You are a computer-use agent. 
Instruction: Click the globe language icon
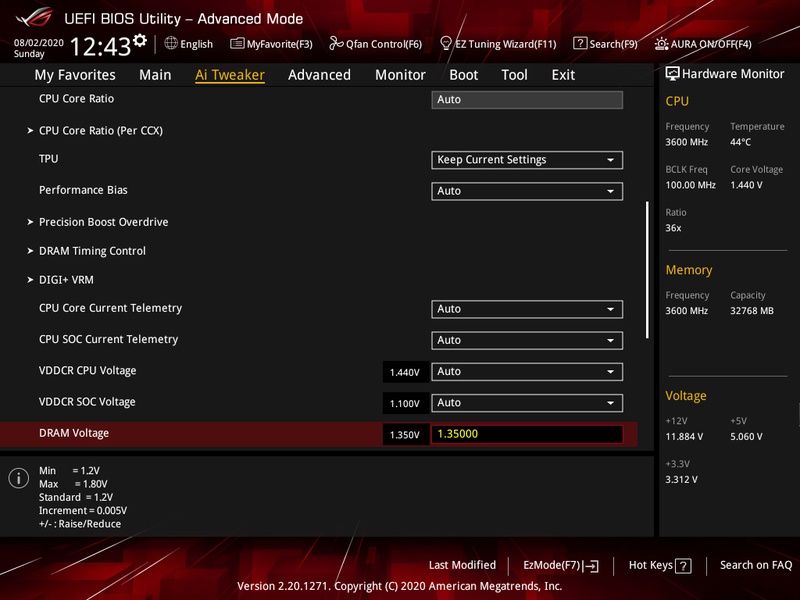[171, 43]
